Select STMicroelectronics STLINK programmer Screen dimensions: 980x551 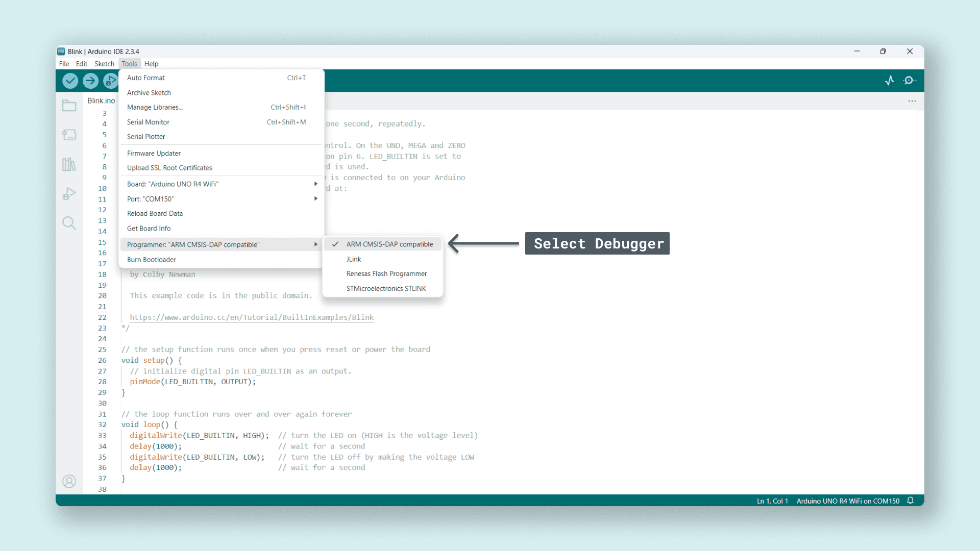point(386,288)
